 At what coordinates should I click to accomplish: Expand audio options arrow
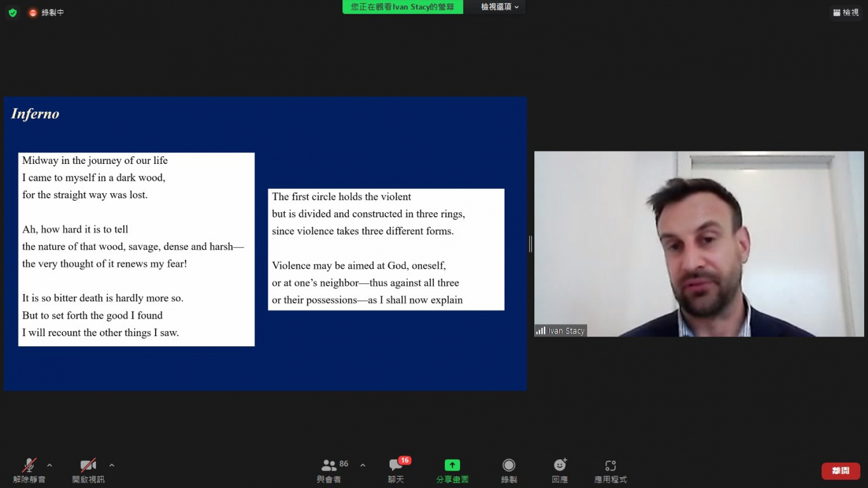point(49,465)
